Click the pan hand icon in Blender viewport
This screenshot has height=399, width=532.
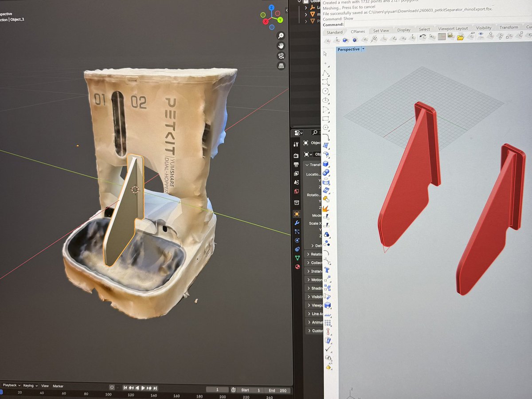pyautogui.click(x=281, y=46)
